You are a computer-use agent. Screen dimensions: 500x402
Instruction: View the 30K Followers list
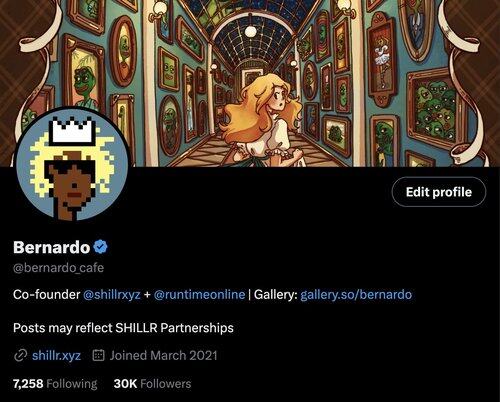tap(152, 384)
